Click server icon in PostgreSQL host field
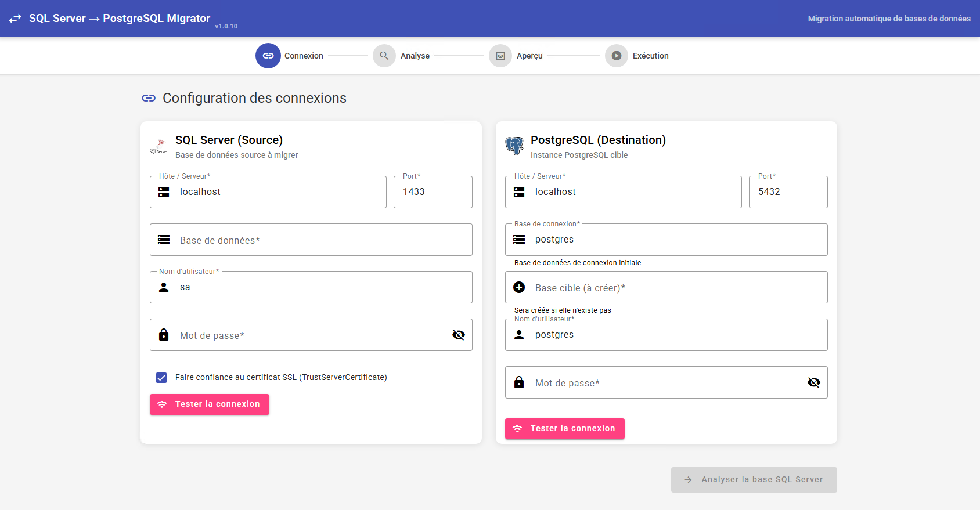The height and width of the screenshot is (510, 980). click(x=519, y=192)
